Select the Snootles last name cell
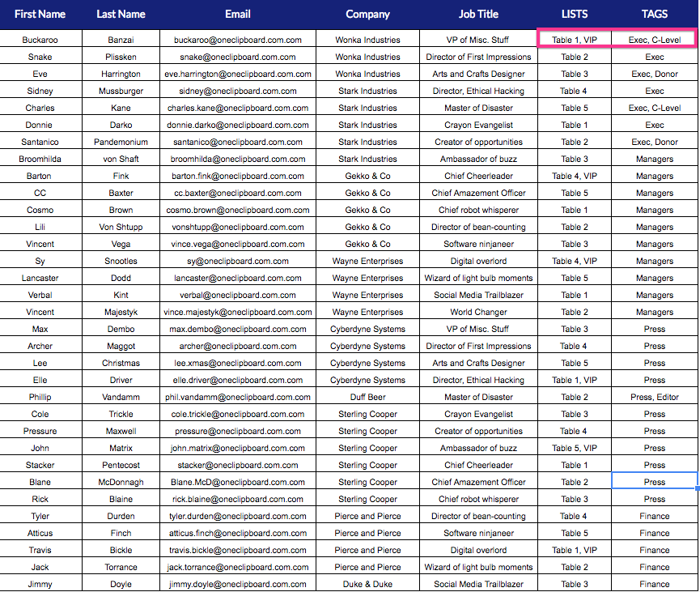This screenshot has height=592, width=700. 121,261
